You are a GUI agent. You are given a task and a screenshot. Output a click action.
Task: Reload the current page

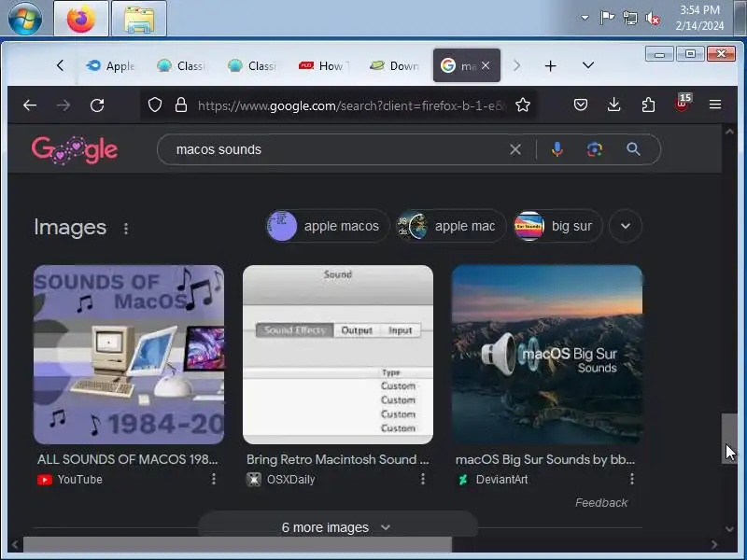[97, 105]
